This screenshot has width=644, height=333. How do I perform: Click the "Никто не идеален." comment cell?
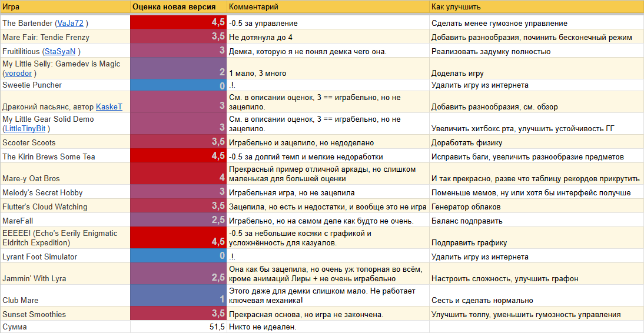coord(328,327)
